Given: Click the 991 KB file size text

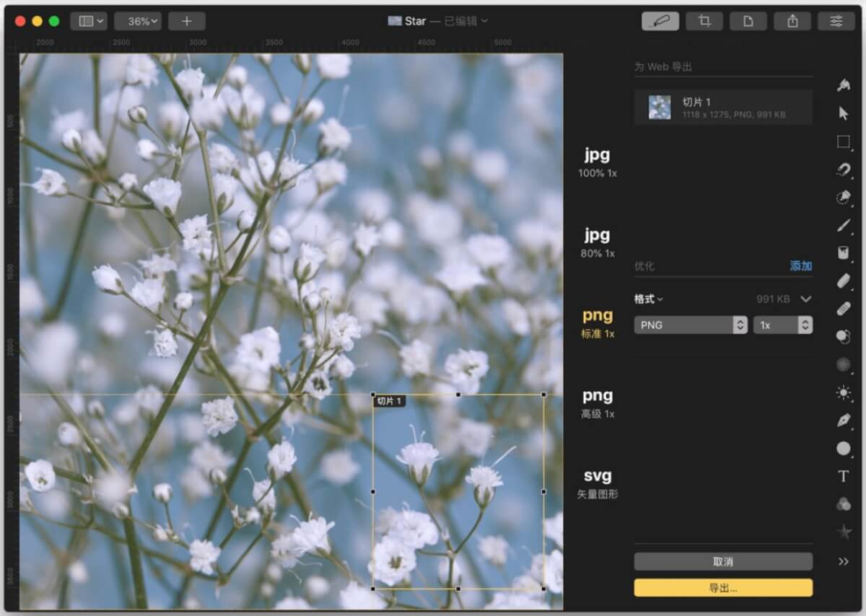Looking at the screenshot, I should (x=773, y=299).
